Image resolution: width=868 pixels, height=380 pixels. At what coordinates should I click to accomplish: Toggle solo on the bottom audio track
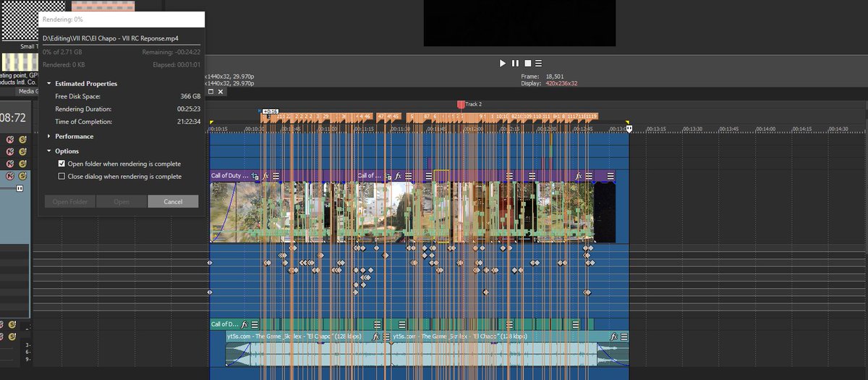point(12,337)
